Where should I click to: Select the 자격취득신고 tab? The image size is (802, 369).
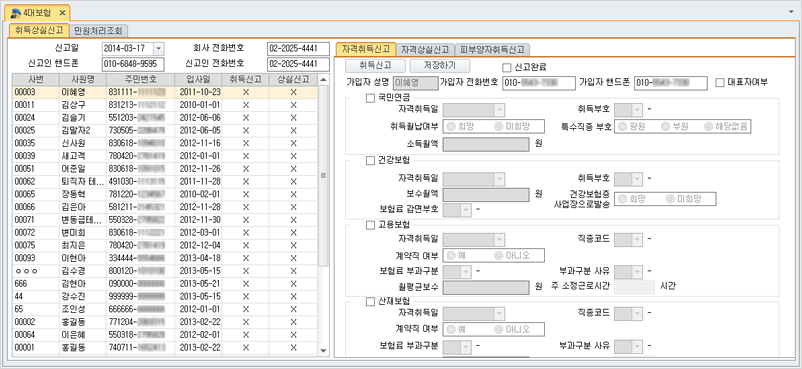pos(366,50)
